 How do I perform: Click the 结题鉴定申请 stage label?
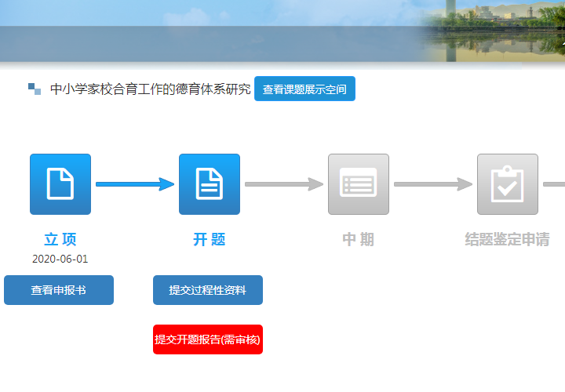tap(508, 240)
